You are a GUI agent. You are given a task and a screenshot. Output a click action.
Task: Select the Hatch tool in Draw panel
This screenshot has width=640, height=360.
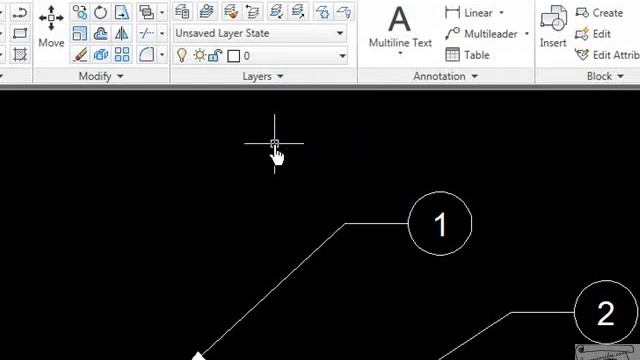pyautogui.click(x=19, y=54)
